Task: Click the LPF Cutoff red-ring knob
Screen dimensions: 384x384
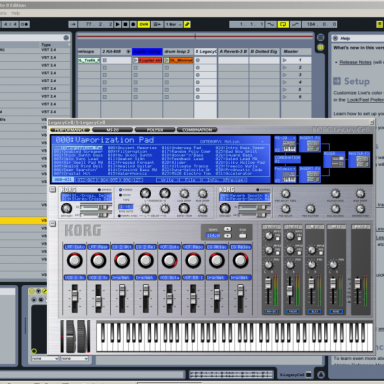Action: [75, 261]
